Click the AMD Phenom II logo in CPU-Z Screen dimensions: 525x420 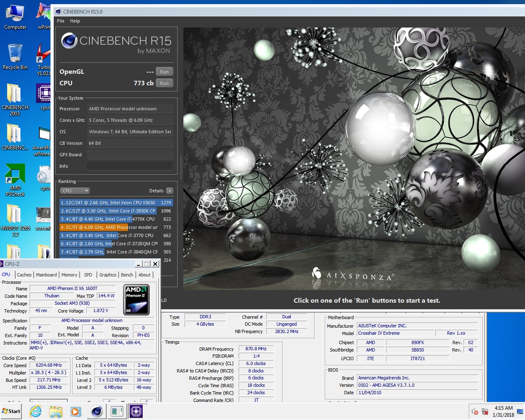137,300
